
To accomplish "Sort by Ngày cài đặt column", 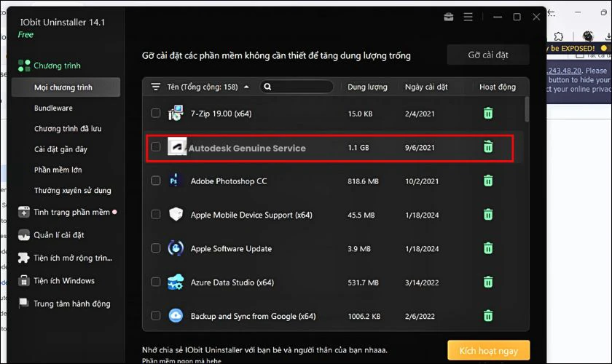I will pyautogui.click(x=426, y=87).
